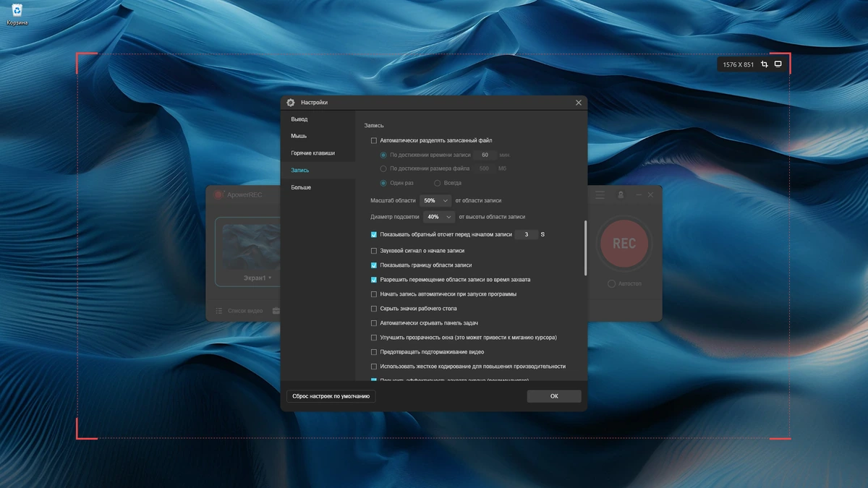Click the task scheduler icon beside Список видео
Image resolution: width=868 pixels, height=488 pixels.
[276, 311]
